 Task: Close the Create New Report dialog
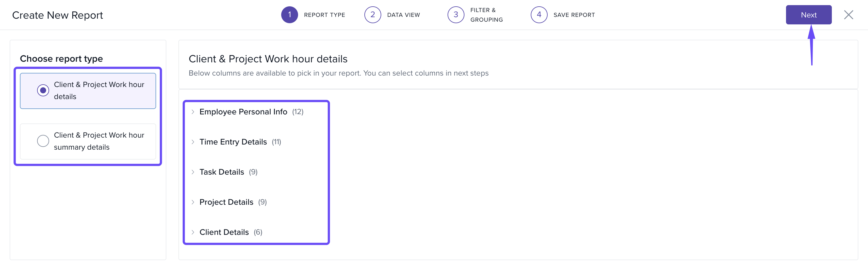[848, 15]
